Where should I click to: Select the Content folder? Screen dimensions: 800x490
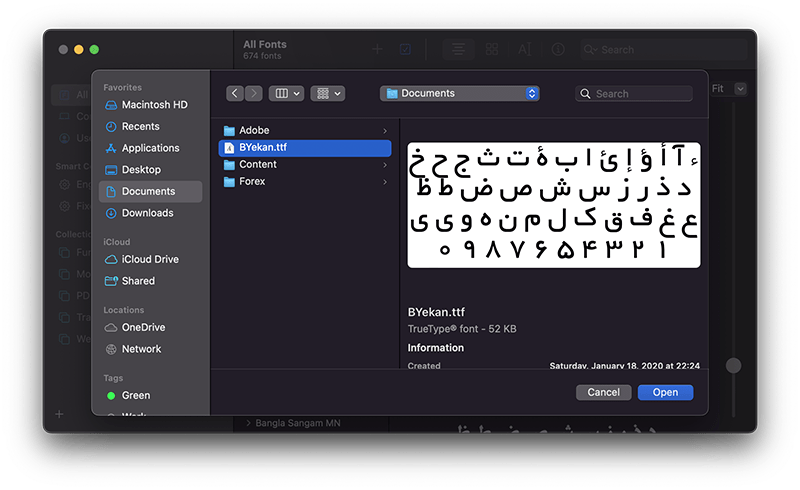[x=305, y=164]
